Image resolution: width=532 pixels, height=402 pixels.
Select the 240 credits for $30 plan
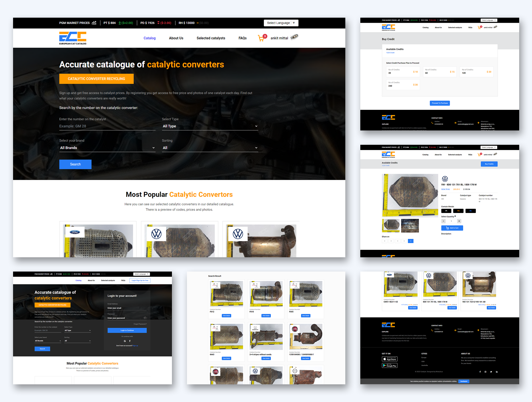(403, 84)
